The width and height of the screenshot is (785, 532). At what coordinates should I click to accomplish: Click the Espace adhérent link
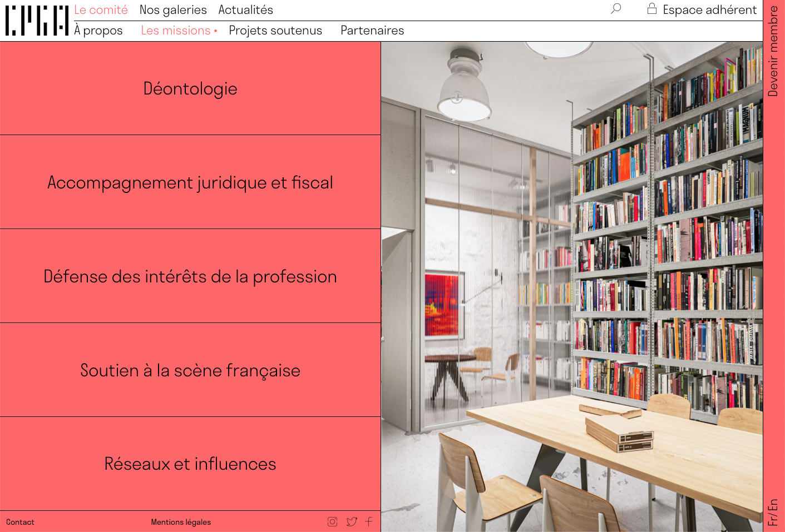click(709, 10)
